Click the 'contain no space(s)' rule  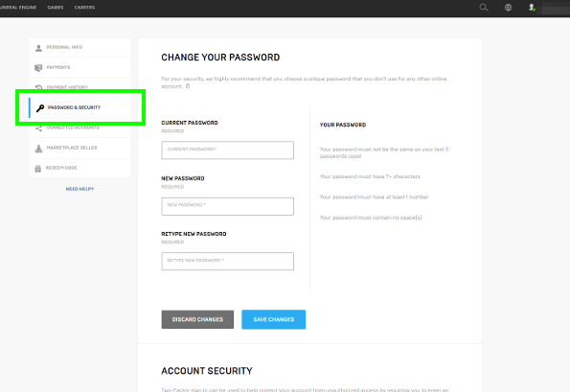point(371,218)
